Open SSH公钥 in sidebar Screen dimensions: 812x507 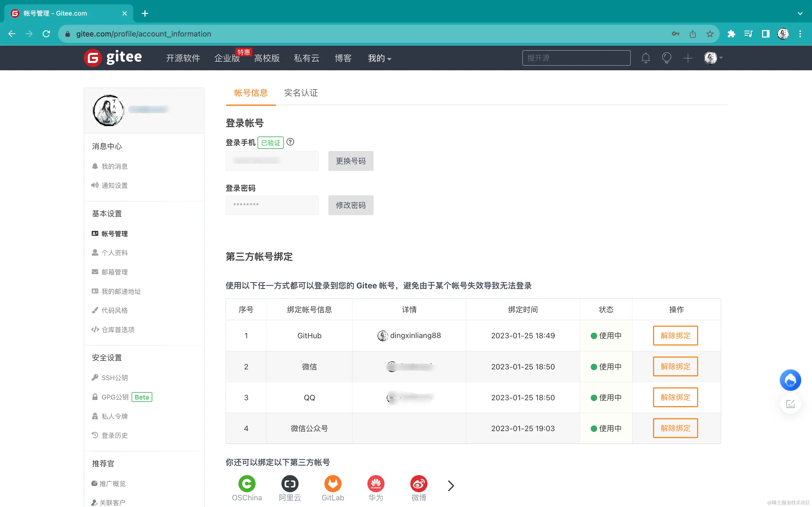(114, 378)
